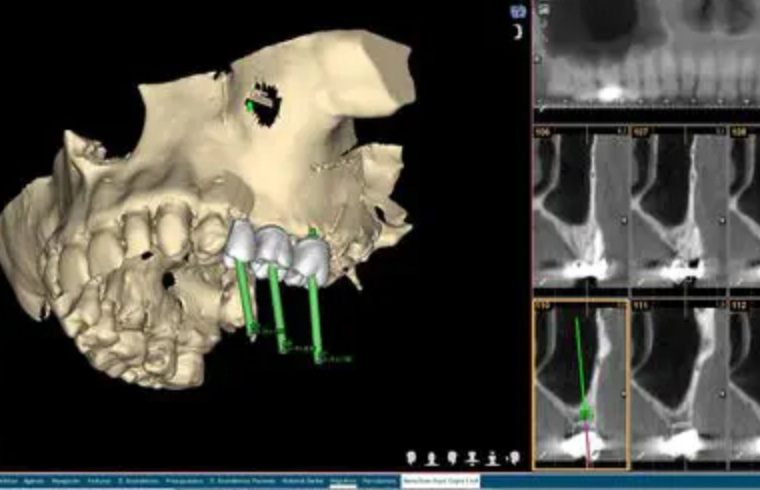This screenshot has width=760, height=490.
Task: Choose the third head orientation view icon
Action: pyautogui.click(x=452, y=457)
